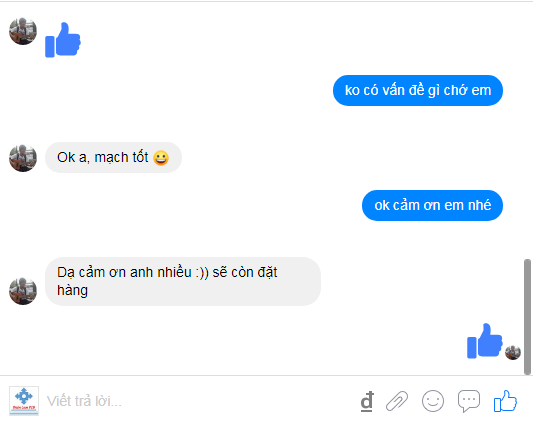Click avatar beside 'Dạ cảm ơn anh nhiều'
Viewport: 533px width, 428px height.
click(23, 291)
